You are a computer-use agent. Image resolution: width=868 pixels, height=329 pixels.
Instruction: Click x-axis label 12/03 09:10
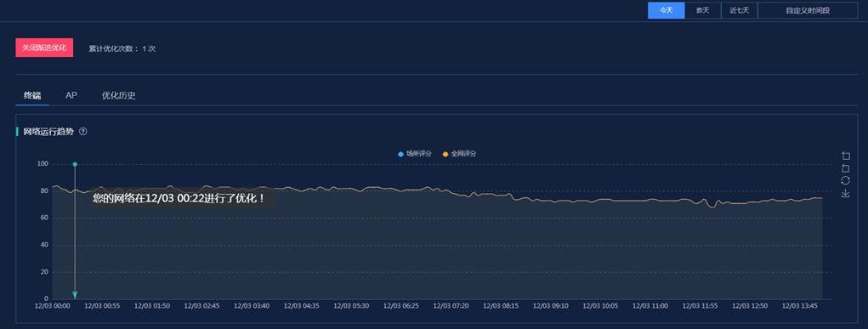[551, 305]
